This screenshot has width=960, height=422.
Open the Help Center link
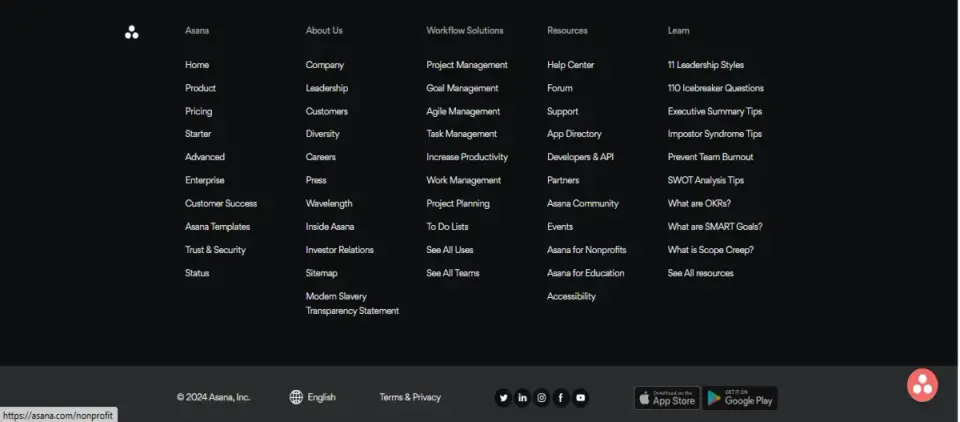click(x=571, y=65)
